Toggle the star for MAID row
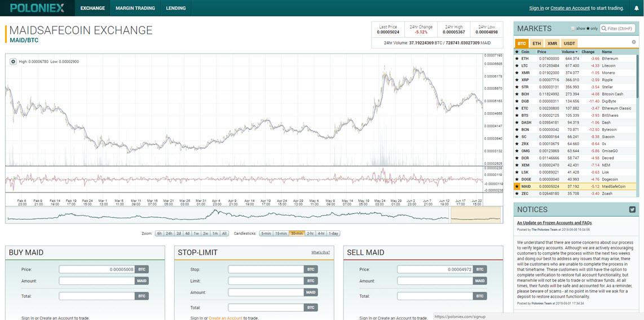 [x=517, y=186]
